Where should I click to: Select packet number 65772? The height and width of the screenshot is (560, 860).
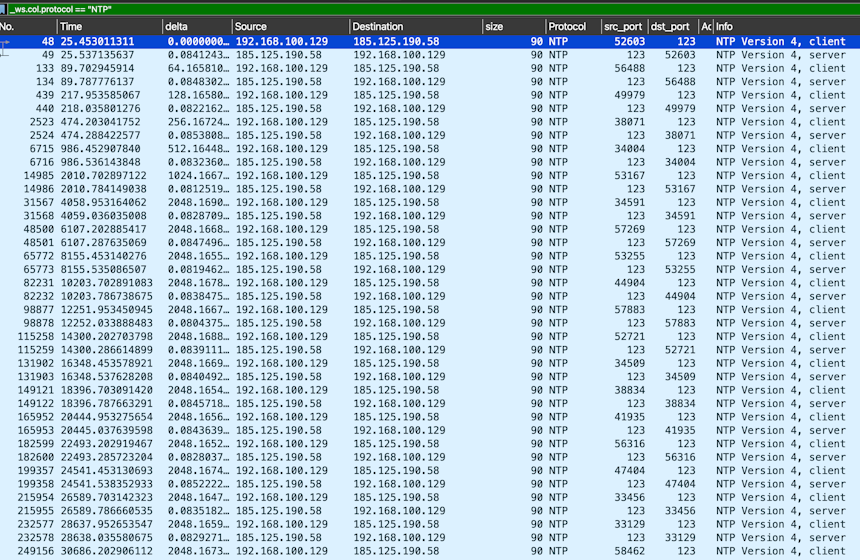430,256
